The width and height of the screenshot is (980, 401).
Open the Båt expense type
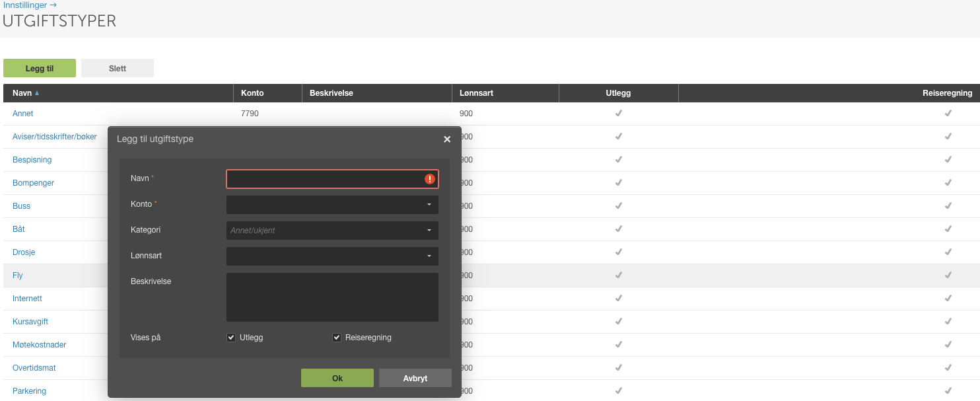click(x=19, y=229)
